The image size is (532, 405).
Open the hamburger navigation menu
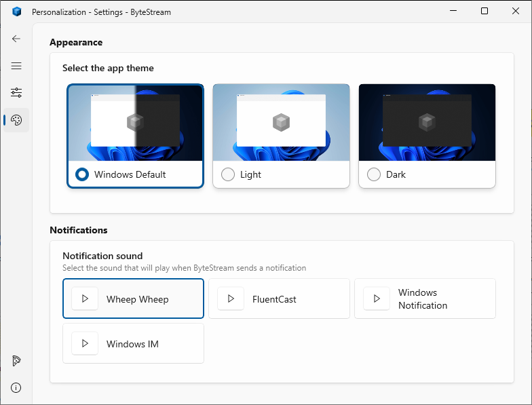[16, 66]
